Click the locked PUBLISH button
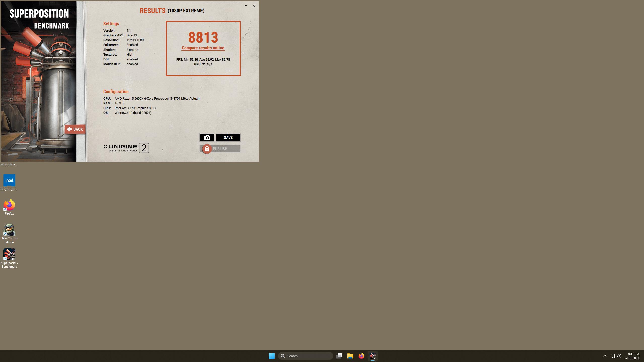The image size is (644, 362). 220,149
